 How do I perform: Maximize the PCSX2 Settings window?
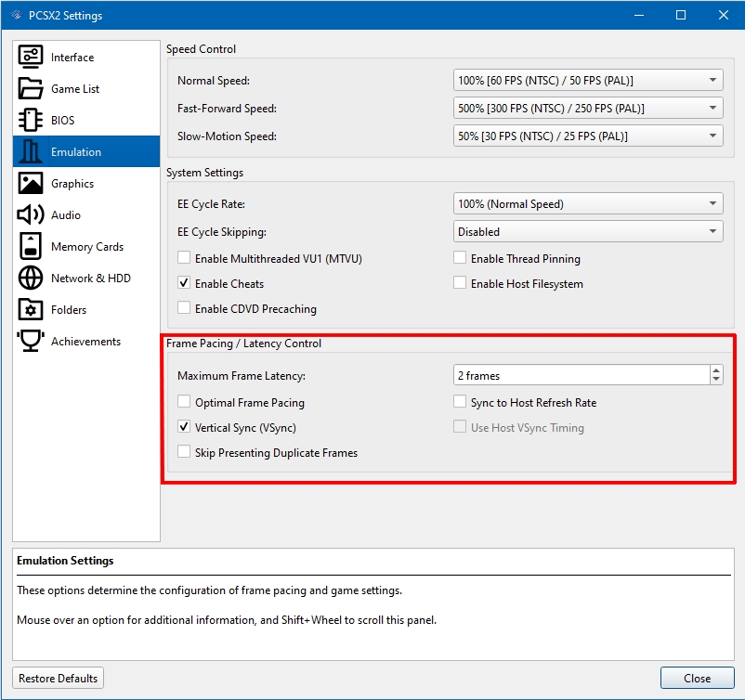pyautogui.click(x=681, y=15)
